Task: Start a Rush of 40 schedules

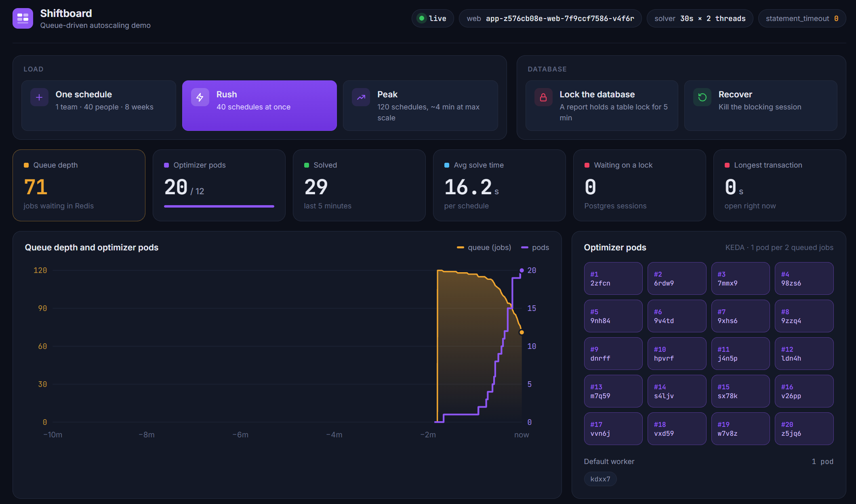Action: tap(259, 105)
